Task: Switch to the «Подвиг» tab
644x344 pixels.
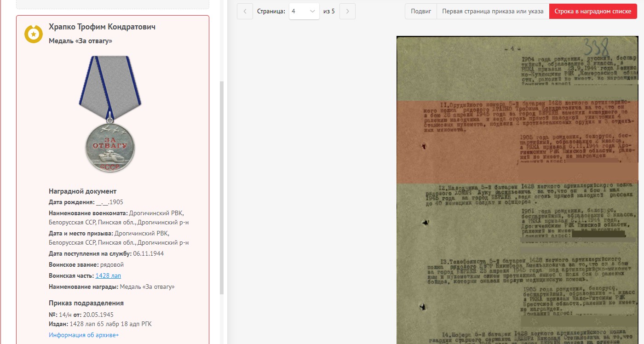Action: pos(420,11)
